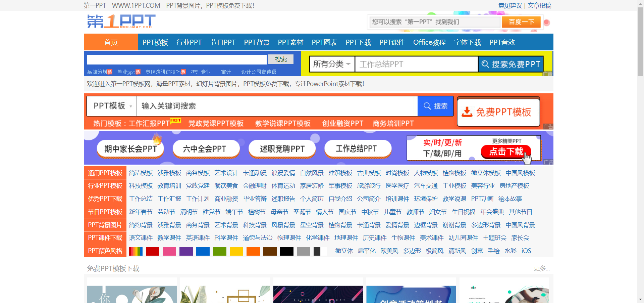Click 党政党课PPT模板 link

(x=216, y=123)
